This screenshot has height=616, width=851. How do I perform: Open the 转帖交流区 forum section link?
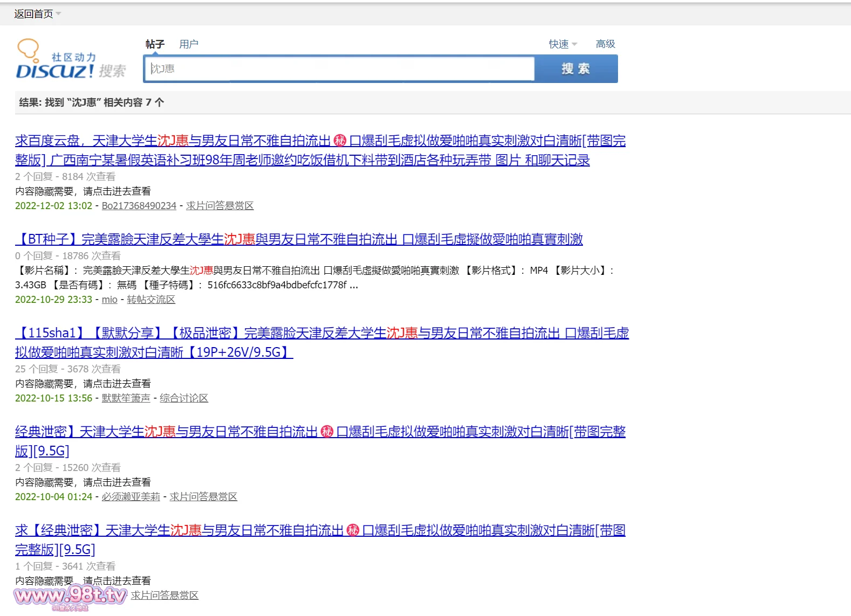tap(151, 300)
